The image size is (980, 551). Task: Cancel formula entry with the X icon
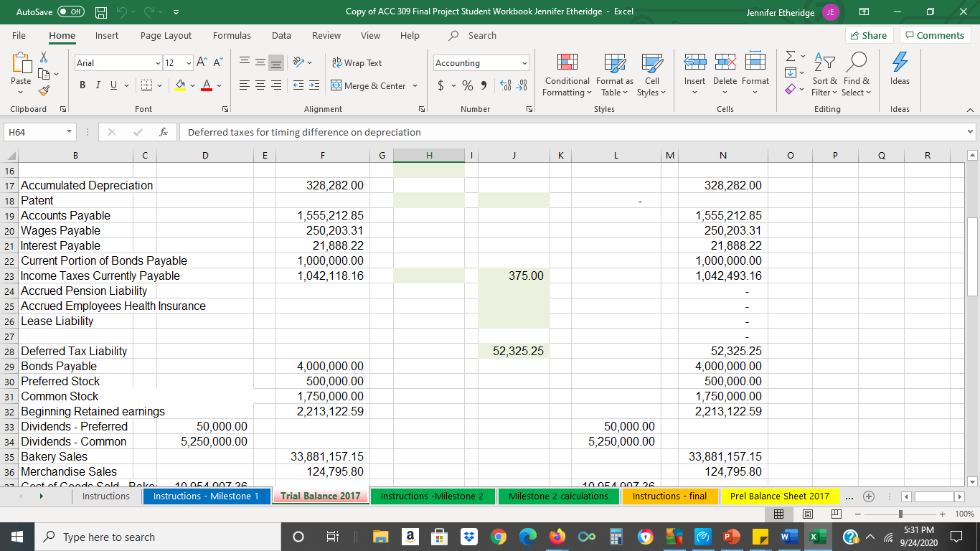click(x=111, y=132)
